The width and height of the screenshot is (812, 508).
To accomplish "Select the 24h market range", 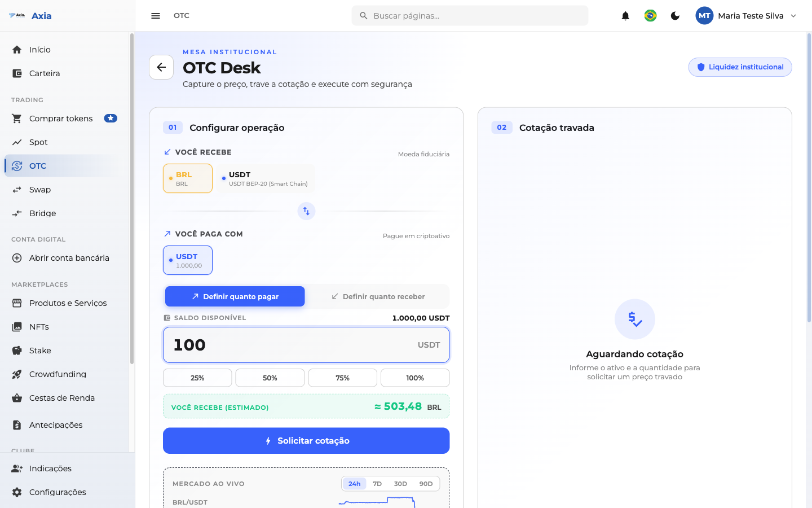I will tap(354, 484).
